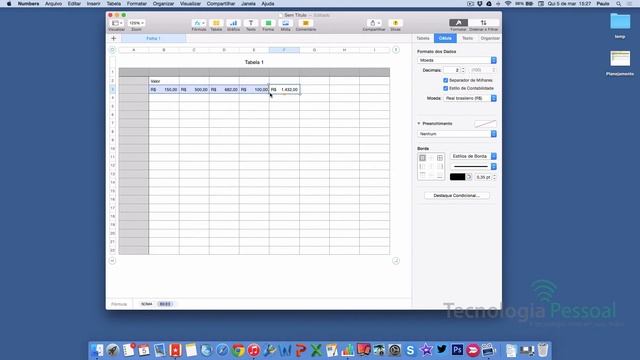Open Safari from the Dock
The image size is (640, 360).
click(x=222, y=350)
